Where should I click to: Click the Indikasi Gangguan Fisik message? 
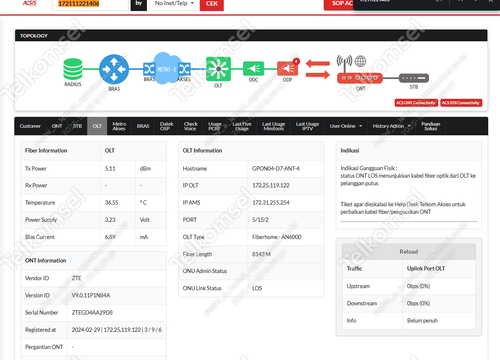(x=408, y=176)
